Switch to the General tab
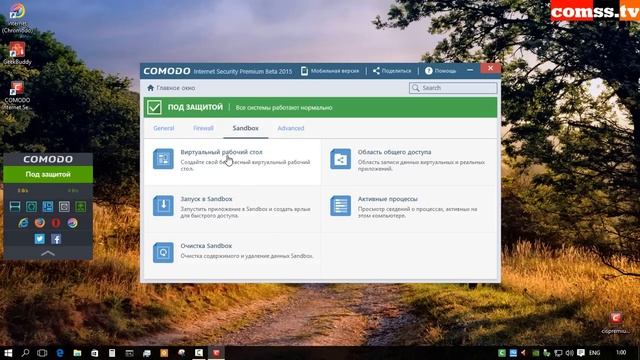Image resolution: width=640 pixels, height=360 pixels. pyautogui.click(x=164, y=128)
